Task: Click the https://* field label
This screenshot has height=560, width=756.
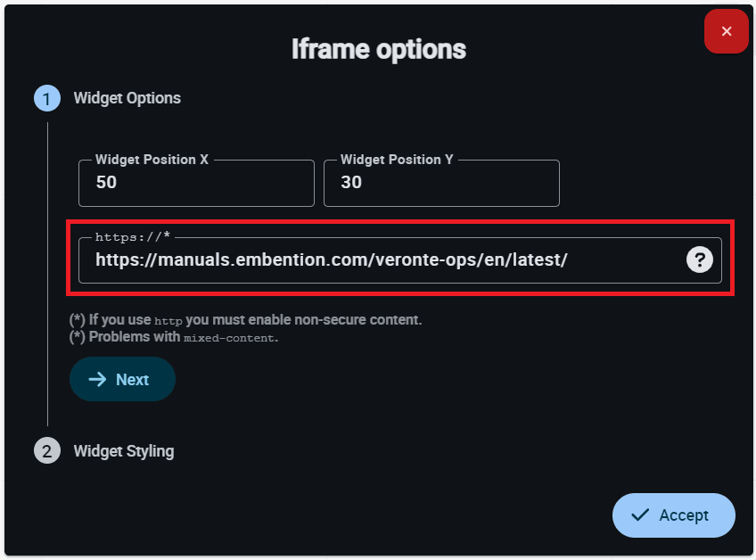Action: pyautogui.click(x=132, y=237)
